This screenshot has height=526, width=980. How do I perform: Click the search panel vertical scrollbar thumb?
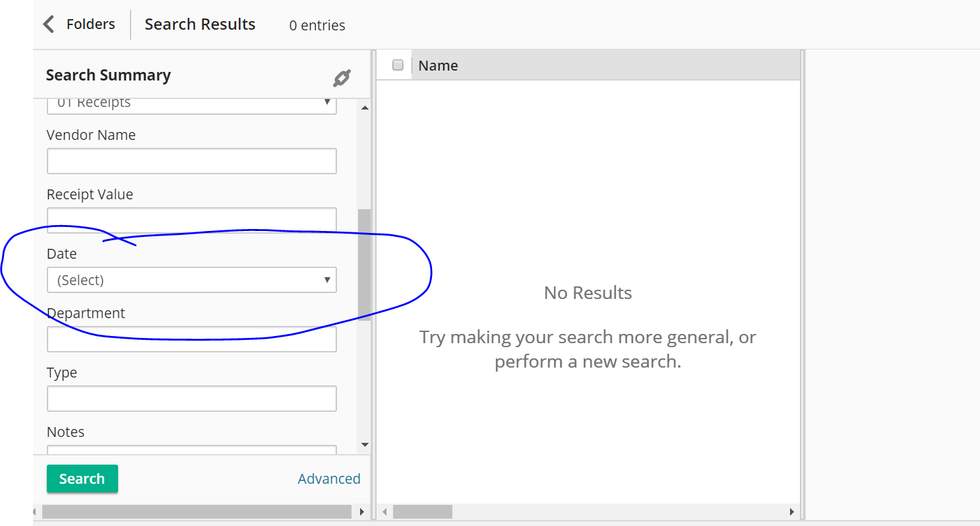point(365,264)
